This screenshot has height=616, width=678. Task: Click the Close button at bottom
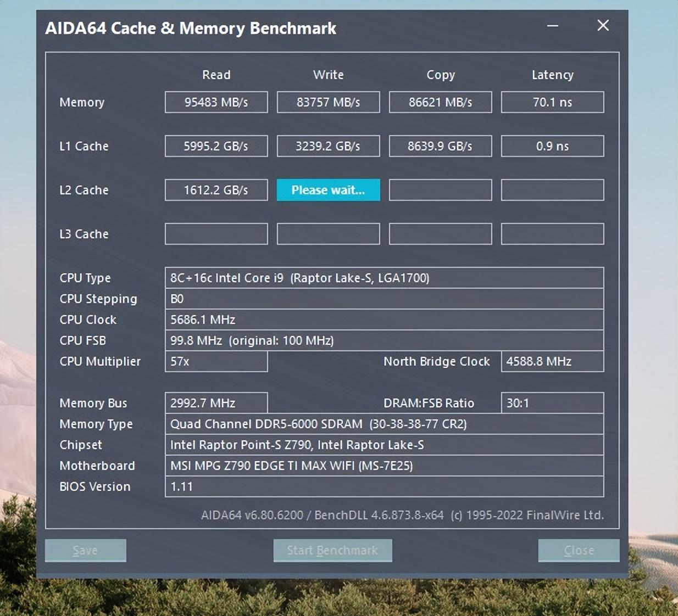point(579,550)
